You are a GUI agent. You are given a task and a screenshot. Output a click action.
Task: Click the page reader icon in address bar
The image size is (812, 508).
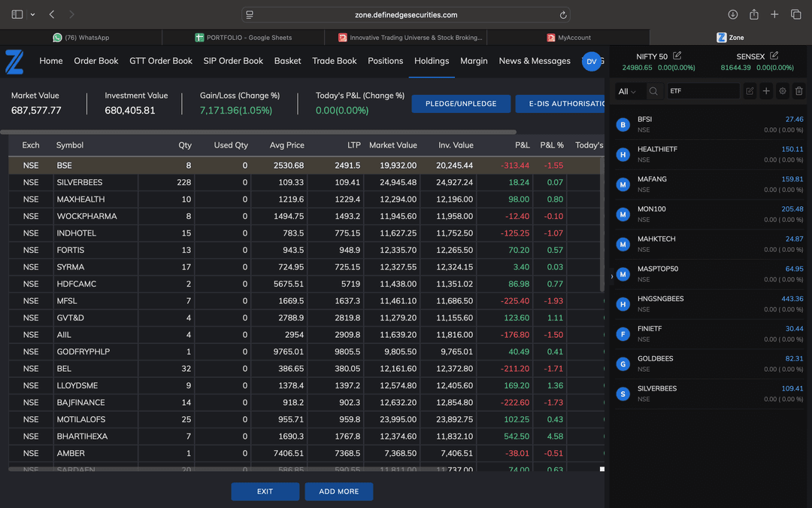[250, 15]
